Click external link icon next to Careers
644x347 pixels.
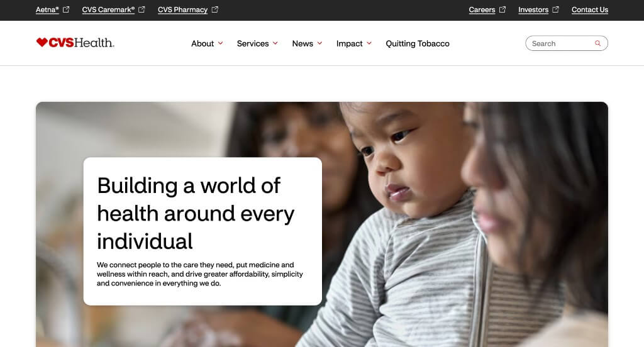click(x=502, y=9)
